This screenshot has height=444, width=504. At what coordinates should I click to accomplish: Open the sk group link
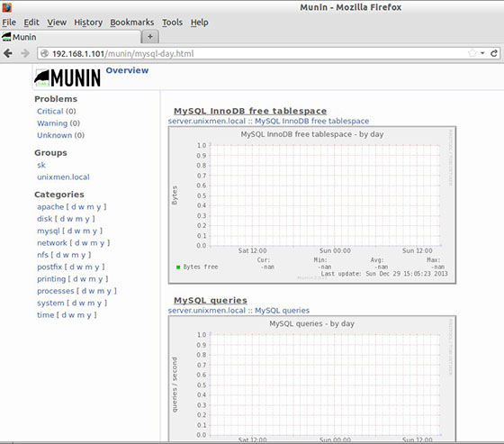point(41,165)
